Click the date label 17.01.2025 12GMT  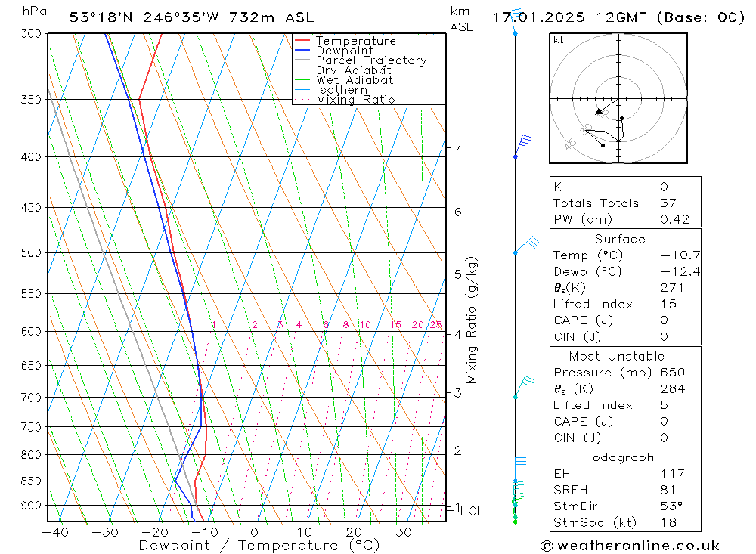coord(569,17)
